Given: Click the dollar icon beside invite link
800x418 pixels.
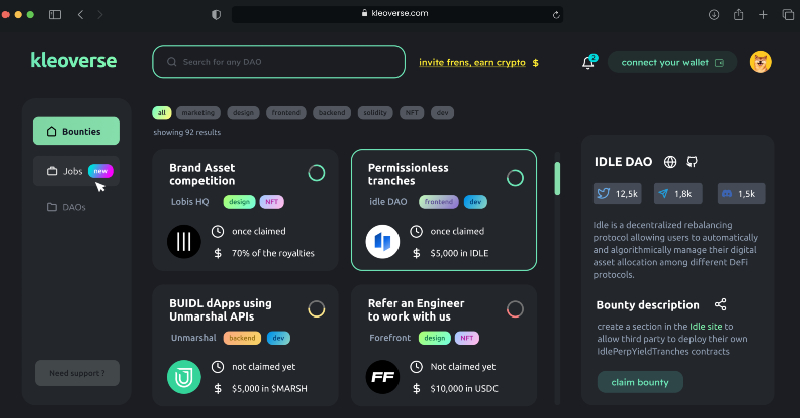Looking at the screenshot, I should pos(535,63).
